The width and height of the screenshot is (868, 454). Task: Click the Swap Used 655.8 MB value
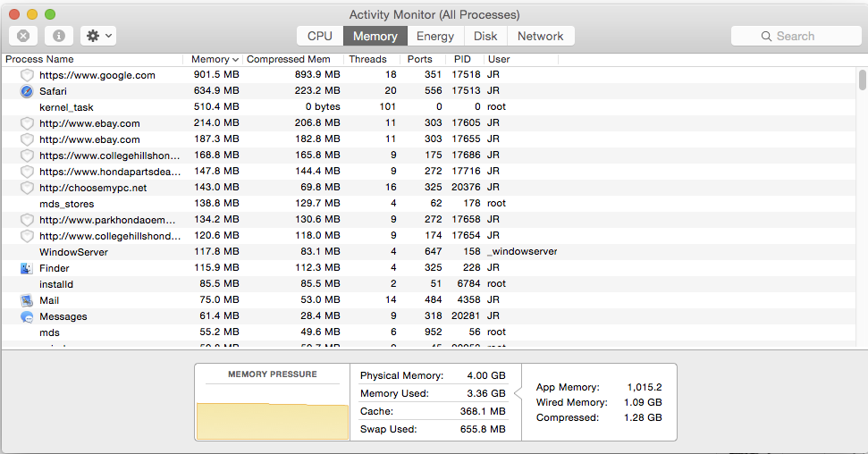483,429
